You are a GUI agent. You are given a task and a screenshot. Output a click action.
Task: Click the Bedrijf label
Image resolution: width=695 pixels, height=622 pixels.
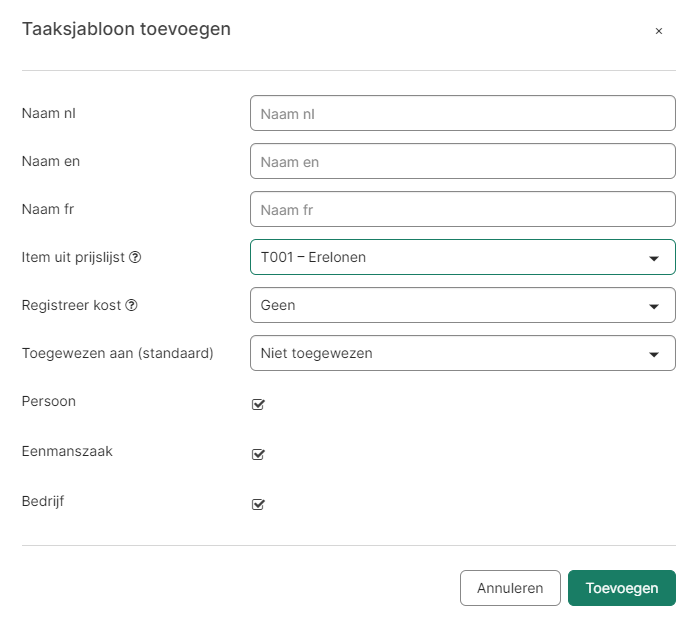tap(43, 501)
